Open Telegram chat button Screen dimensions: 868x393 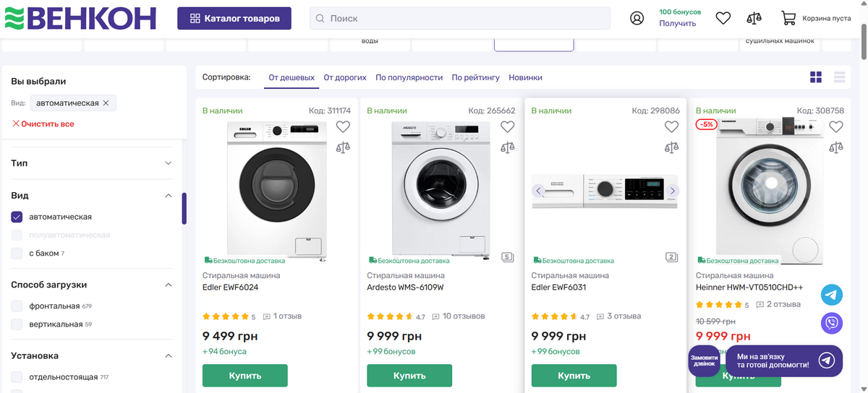click(x=832, y=295)
